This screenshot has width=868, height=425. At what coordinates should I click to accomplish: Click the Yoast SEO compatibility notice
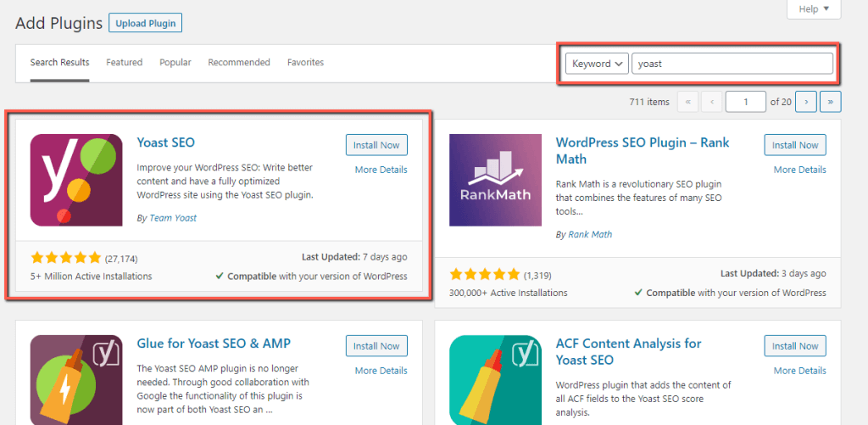312,276
